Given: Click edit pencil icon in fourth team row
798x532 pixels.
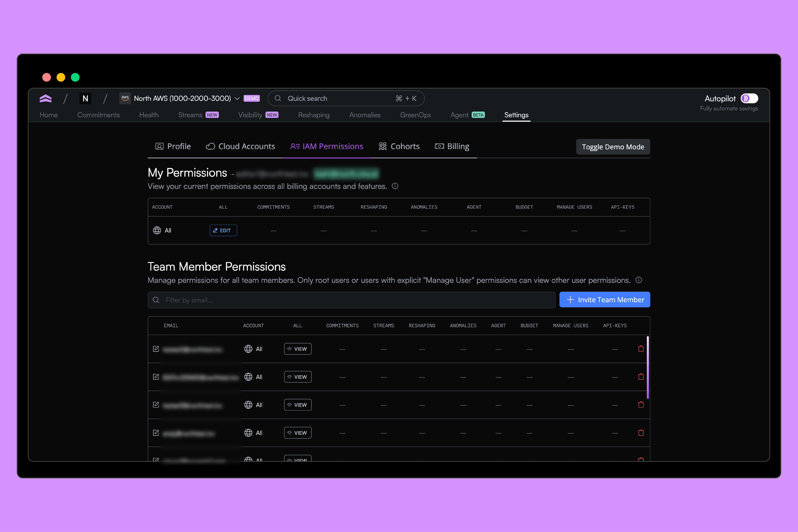Looking at the screenshot, I should (156, 433).
